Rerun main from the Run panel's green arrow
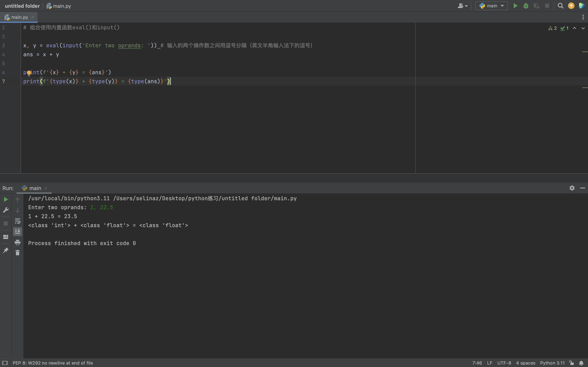 pos(6,200)
